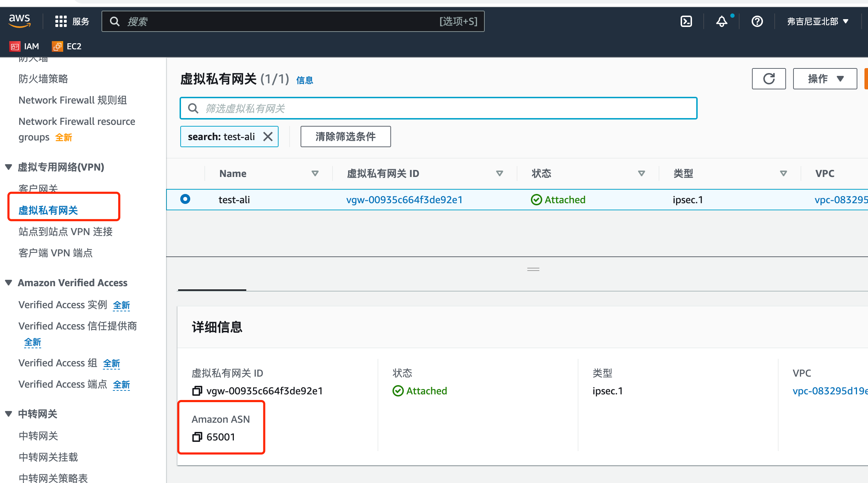Screen dimensions: 868x483
Task: Open 防火墙策略 in the sidebar
Action: point(43,79)
